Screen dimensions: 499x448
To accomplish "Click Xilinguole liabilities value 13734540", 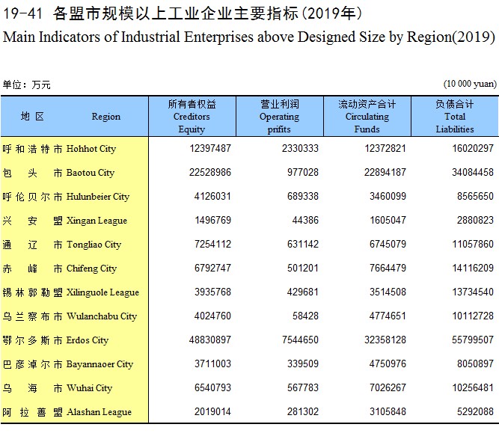I will [x=473, y=292].
